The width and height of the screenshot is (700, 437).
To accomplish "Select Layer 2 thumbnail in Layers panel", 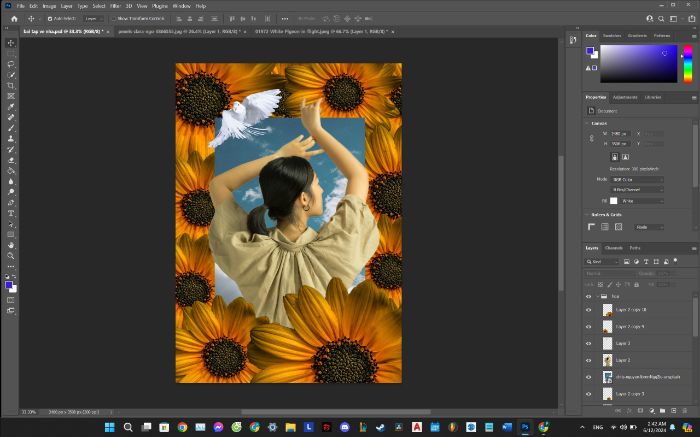I will pos(608,360).
